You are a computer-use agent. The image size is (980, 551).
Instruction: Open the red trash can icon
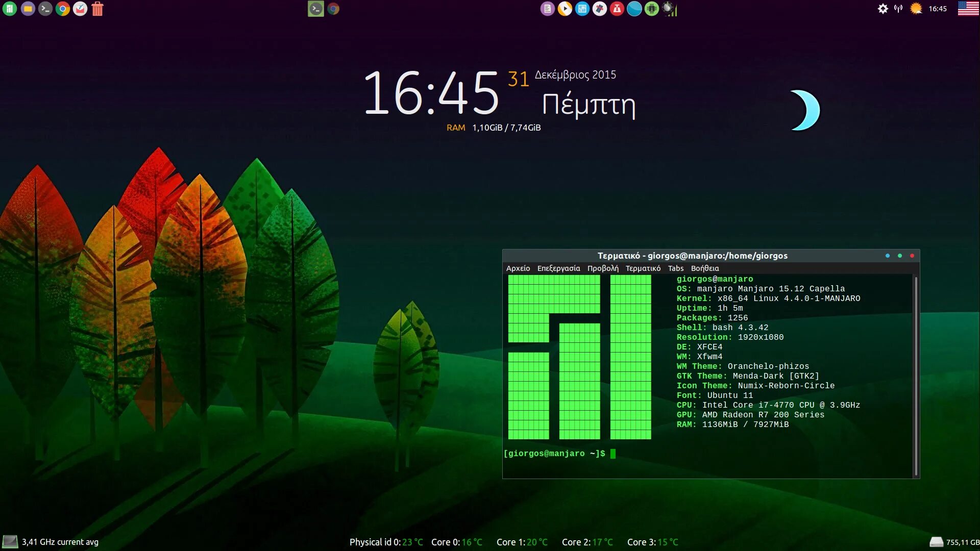tap(97, 9)
